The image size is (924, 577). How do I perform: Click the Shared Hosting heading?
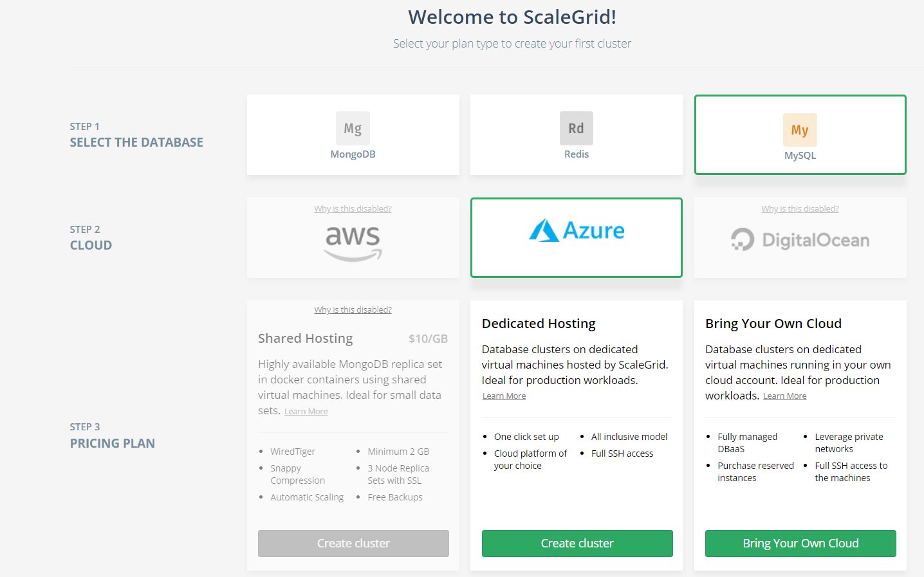pyautogui.click(x=306, y=338)
